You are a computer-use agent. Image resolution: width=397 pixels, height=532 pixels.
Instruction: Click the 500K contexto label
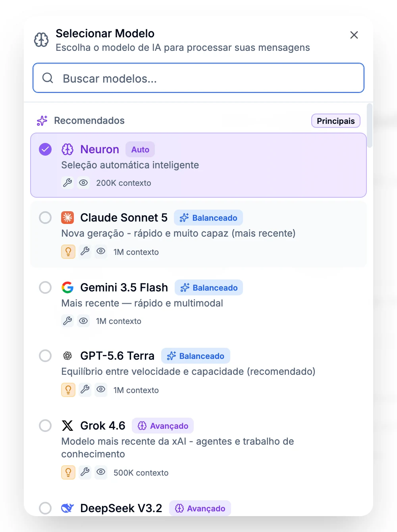(x=141, y=473)
